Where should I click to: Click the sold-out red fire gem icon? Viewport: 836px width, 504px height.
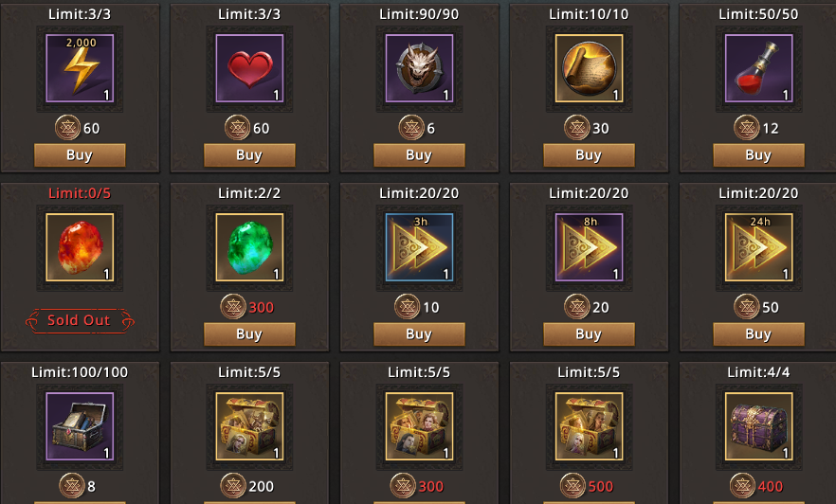(x=80, y=247)
